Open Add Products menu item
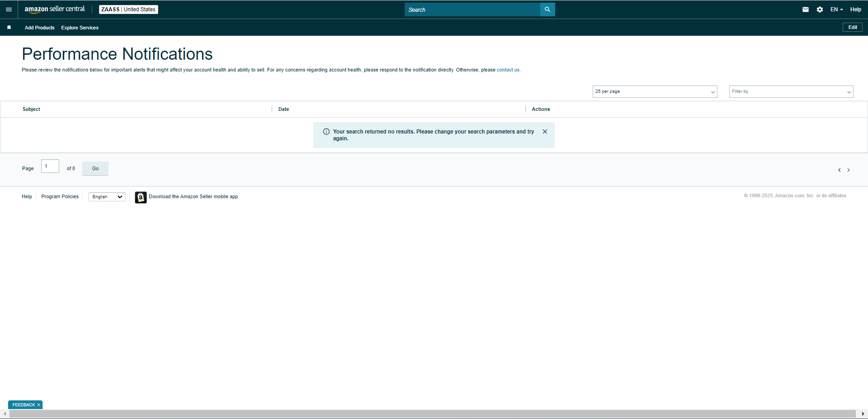Screen dimensions: 868x419 point(39,28)
